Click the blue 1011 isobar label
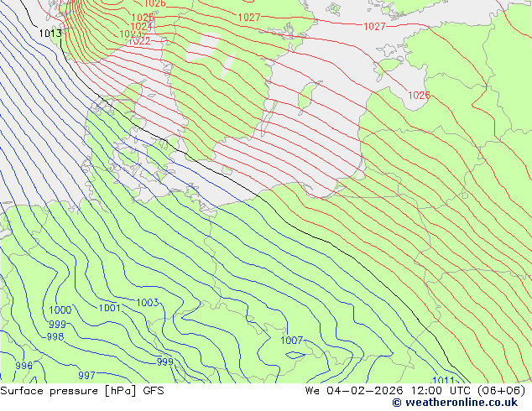Screen dimensions: 532x411 coord(443,380)
